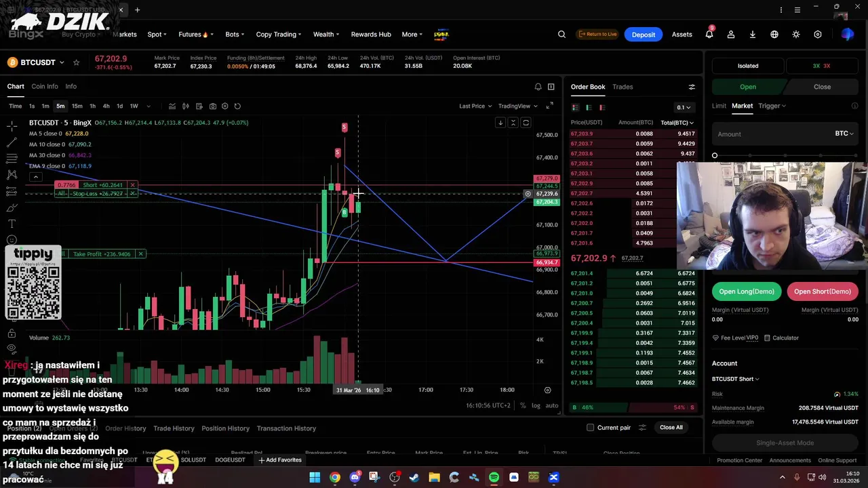Open the Total(BTC) column dropdown
Viewport: 868px width, 488px height.
pyautogui.click(x=677, y=123)
